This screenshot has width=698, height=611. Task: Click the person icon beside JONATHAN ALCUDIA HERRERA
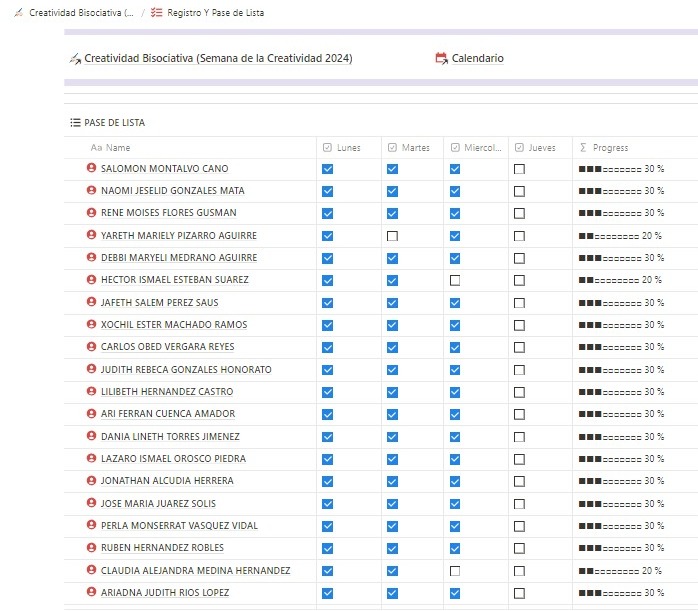[91, 481]
